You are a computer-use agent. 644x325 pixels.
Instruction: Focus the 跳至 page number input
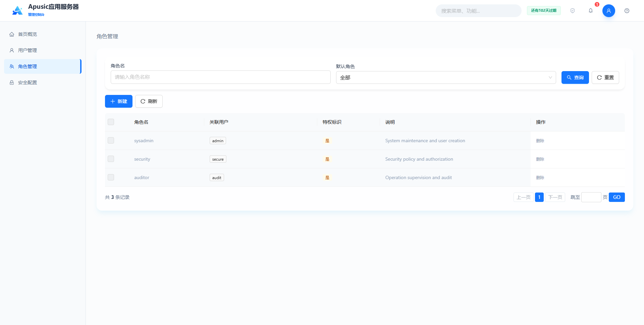coord(591,197)
